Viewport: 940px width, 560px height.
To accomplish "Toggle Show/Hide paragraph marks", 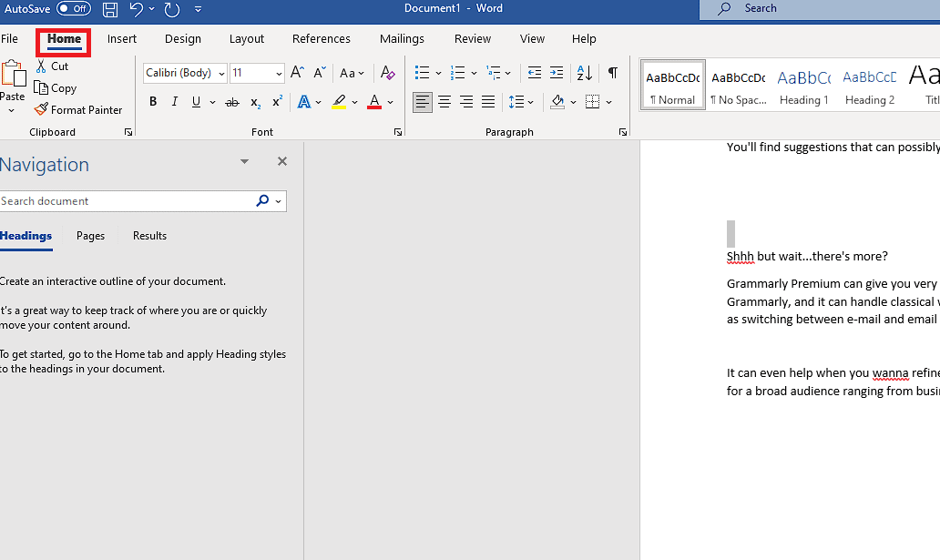I will (613, 73).
